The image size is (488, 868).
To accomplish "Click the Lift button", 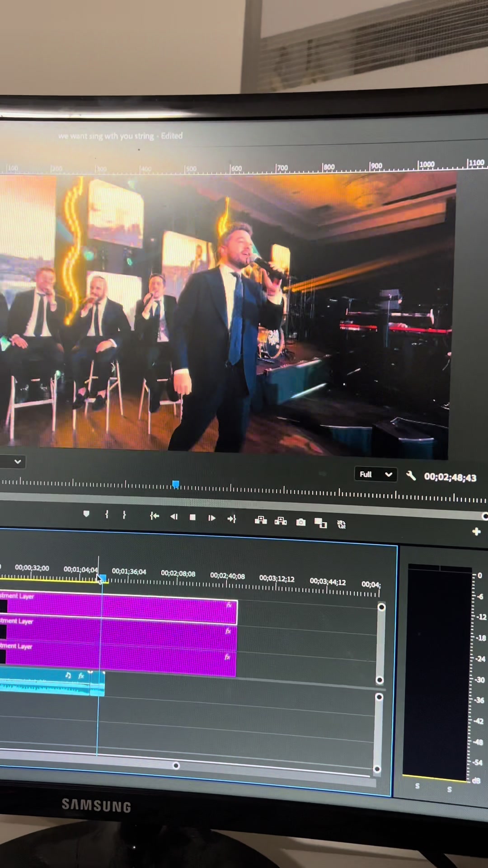I will coord(261,520).
